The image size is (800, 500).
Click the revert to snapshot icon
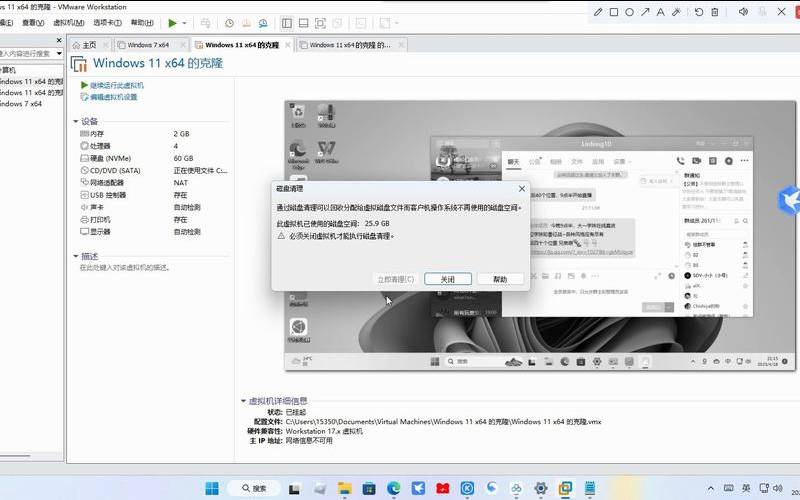click(x=246, y=23)
